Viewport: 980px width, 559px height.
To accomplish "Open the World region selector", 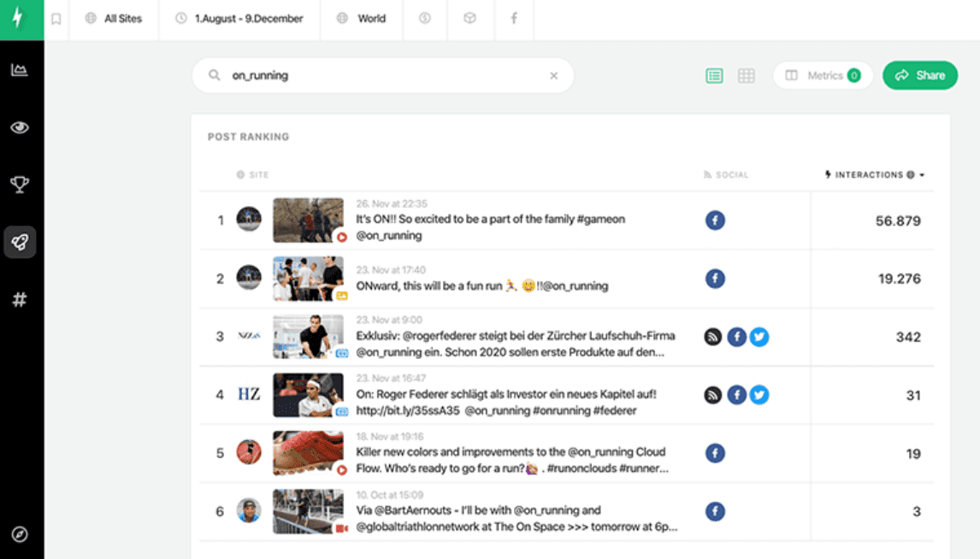I will (361, 19).
